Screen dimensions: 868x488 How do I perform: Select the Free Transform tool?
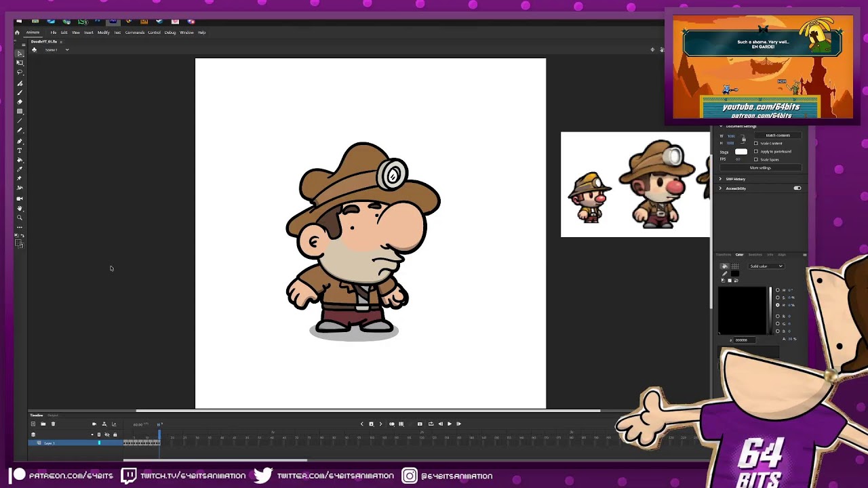click(20, 62)
